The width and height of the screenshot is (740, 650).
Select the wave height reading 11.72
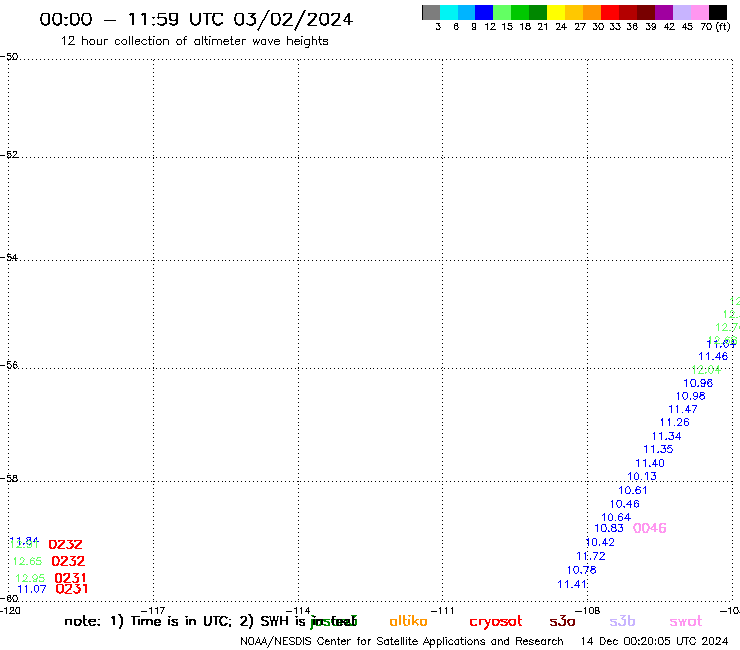coord(591,556)
